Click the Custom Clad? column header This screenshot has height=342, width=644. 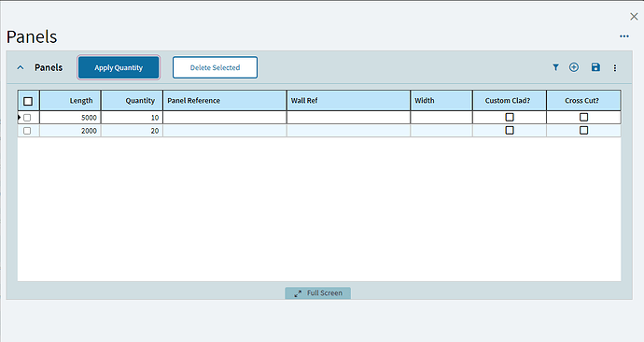pyautogui.click(x=510, y=101)
